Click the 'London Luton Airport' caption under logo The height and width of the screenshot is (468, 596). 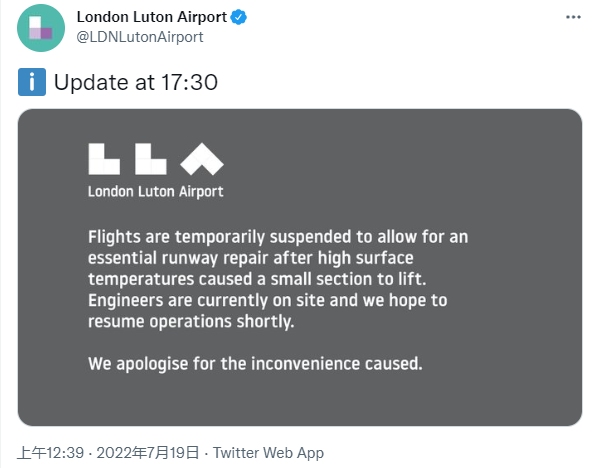(x=156, y=192)
